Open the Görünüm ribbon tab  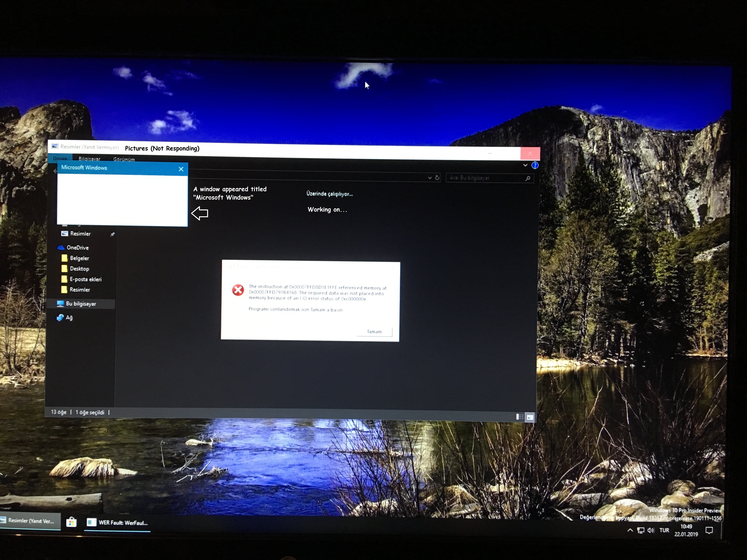coord(124,159)
